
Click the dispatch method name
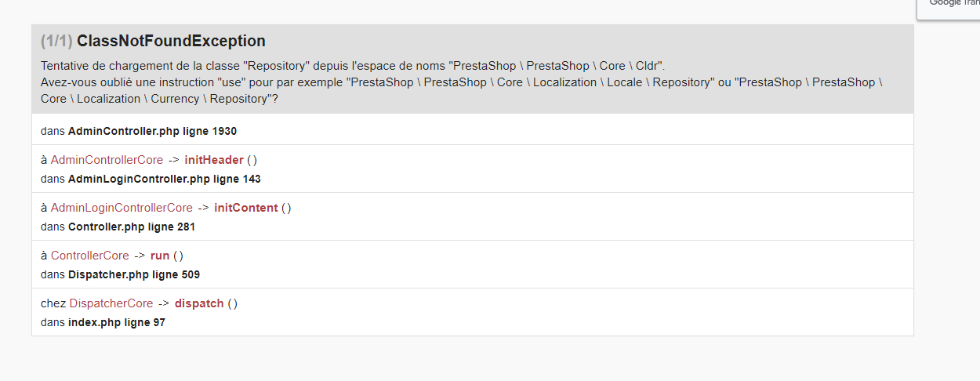(x=199, y=303)
